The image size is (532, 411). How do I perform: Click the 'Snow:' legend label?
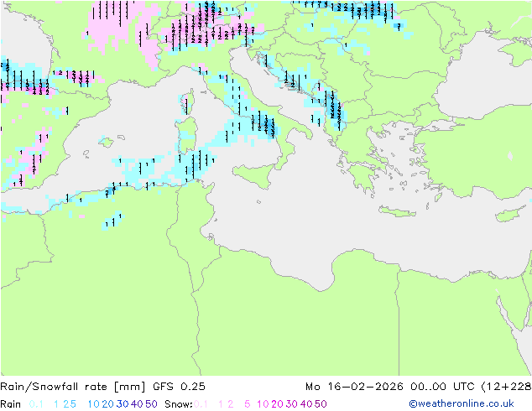(x=179, y=404)
